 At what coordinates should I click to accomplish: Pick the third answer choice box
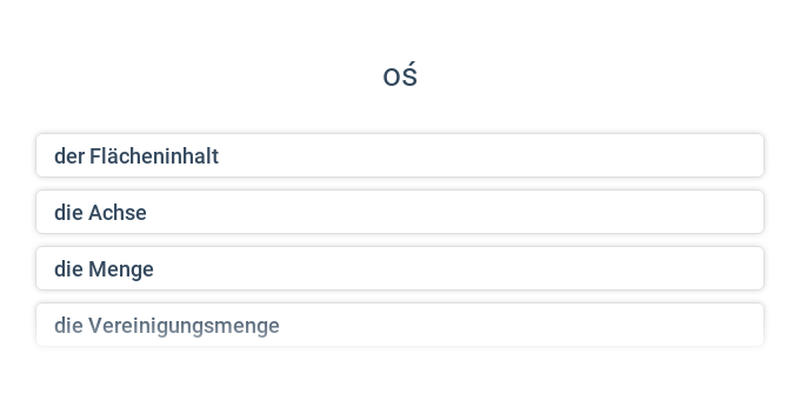(400, 269)
